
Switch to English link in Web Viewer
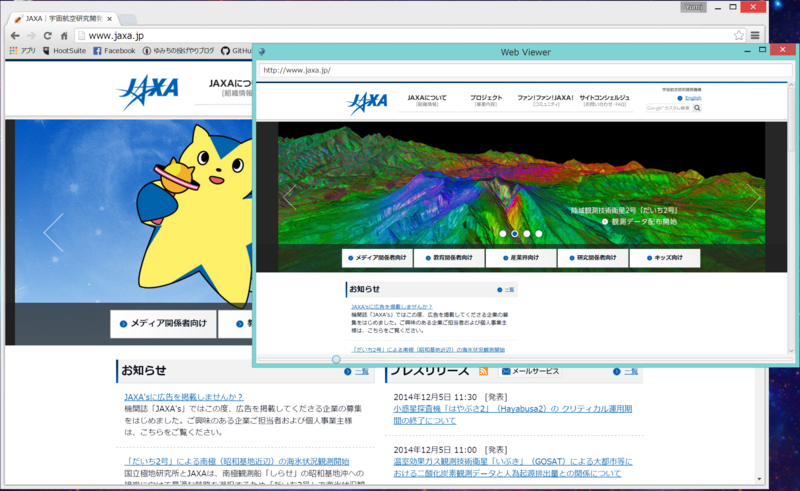coord(693,98)
